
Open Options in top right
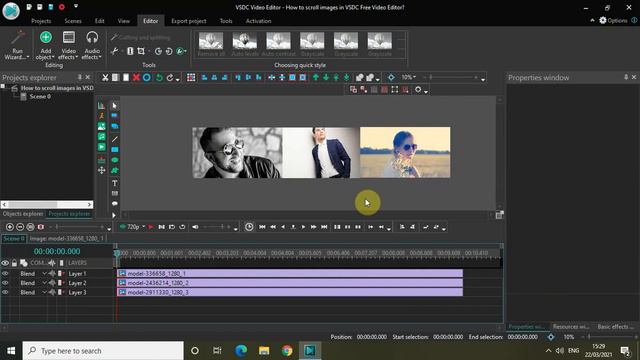point(613,20)
